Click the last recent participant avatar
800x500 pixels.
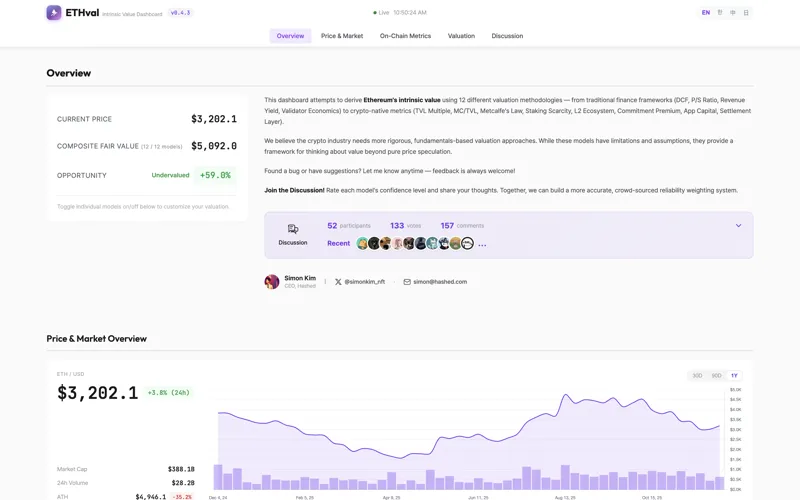pos(467,243)
